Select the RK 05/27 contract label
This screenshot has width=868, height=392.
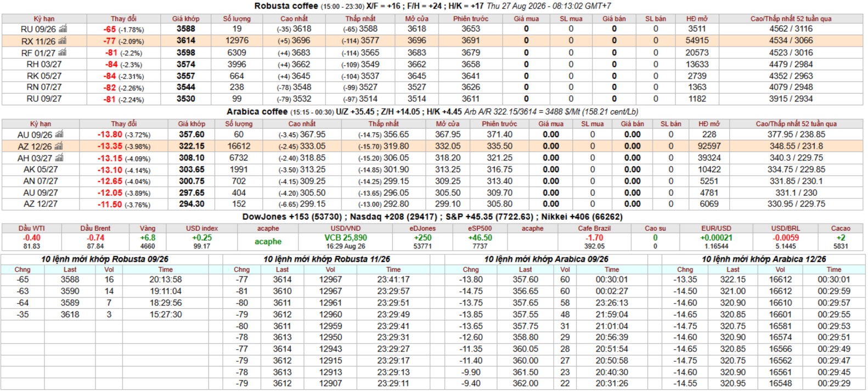tap(44, 76)
